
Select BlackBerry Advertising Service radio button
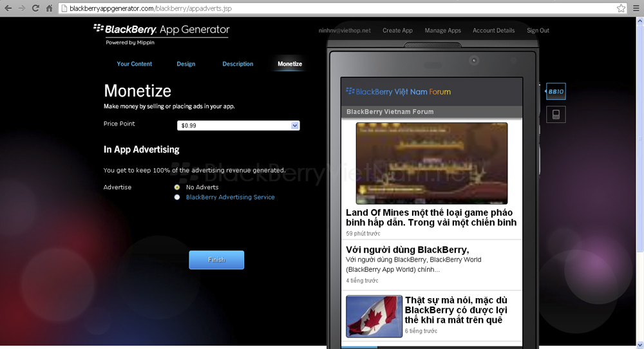pyautogui.click(x=177, y=197)
